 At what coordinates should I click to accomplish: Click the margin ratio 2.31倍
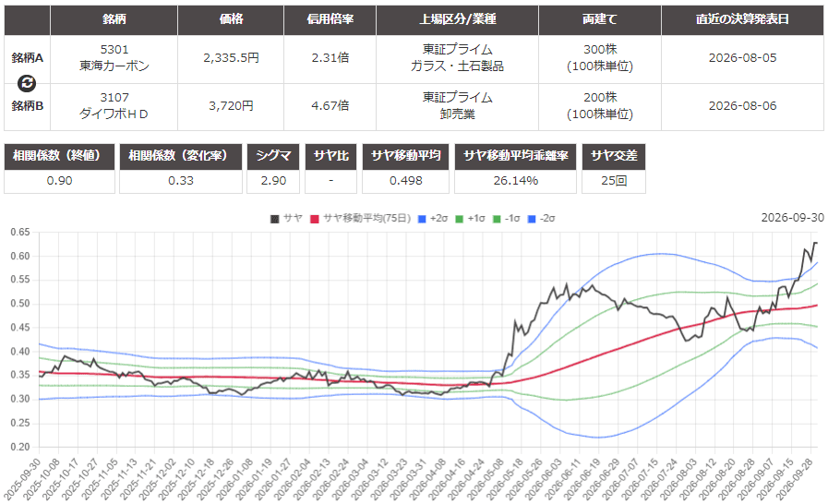330,58
